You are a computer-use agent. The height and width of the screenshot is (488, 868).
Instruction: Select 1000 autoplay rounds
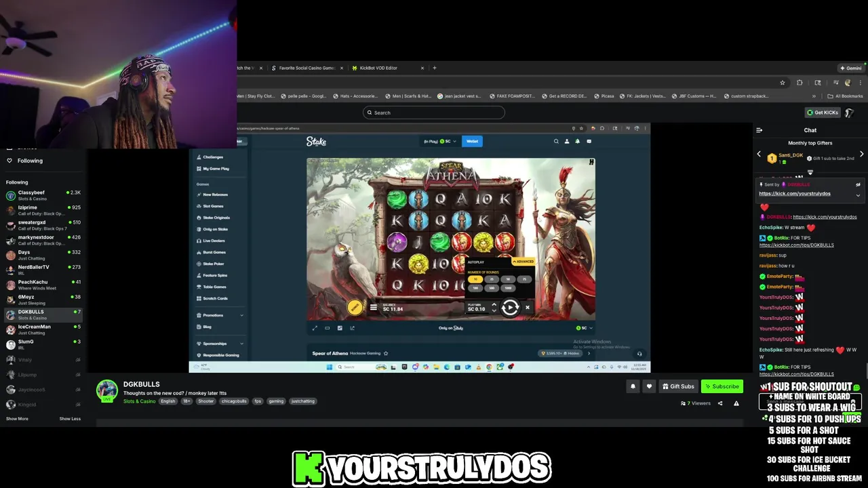coord(508,287)
